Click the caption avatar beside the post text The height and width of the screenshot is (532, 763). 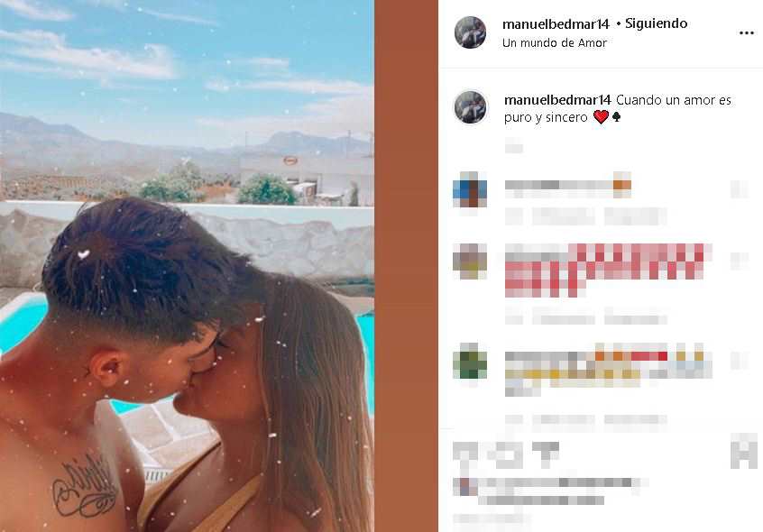470,107
